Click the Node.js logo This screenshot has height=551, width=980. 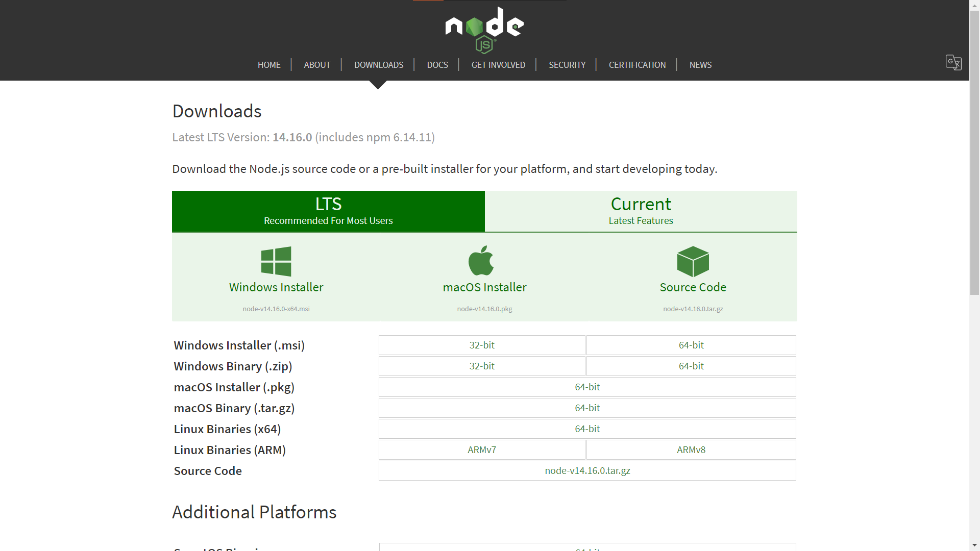tap(484, 29)
